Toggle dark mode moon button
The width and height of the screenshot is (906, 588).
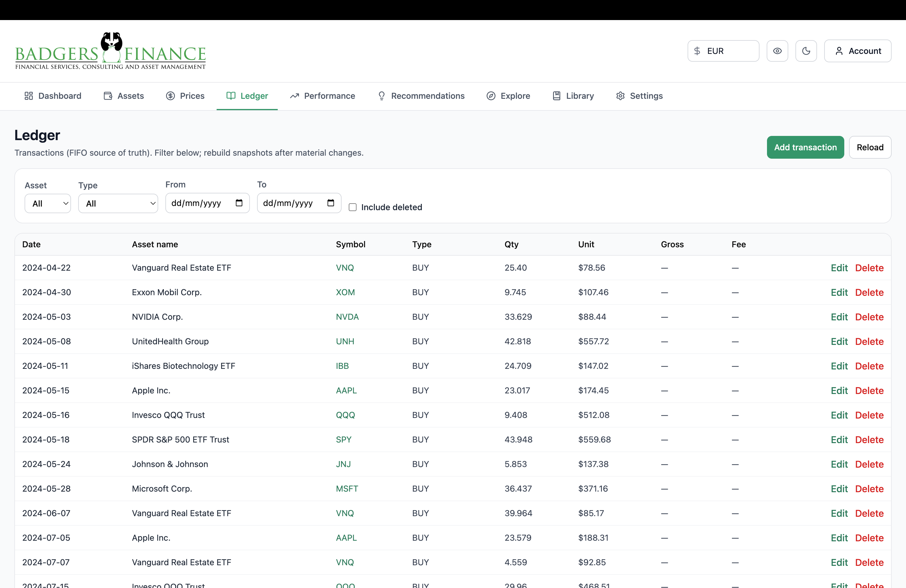[806, 51]
